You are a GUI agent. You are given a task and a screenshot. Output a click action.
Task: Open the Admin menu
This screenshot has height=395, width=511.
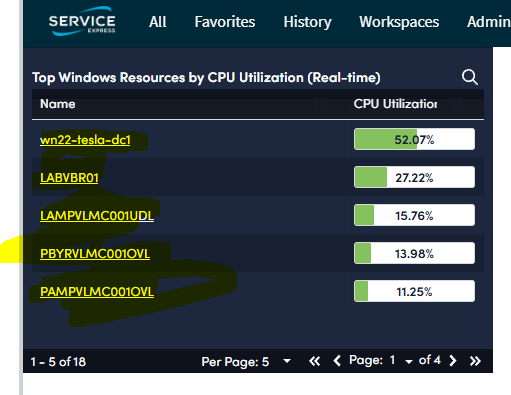click(489, 22)
